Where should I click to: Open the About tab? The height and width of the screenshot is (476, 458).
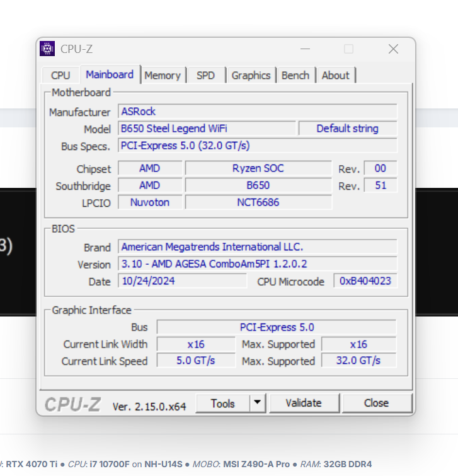point(335,75)
